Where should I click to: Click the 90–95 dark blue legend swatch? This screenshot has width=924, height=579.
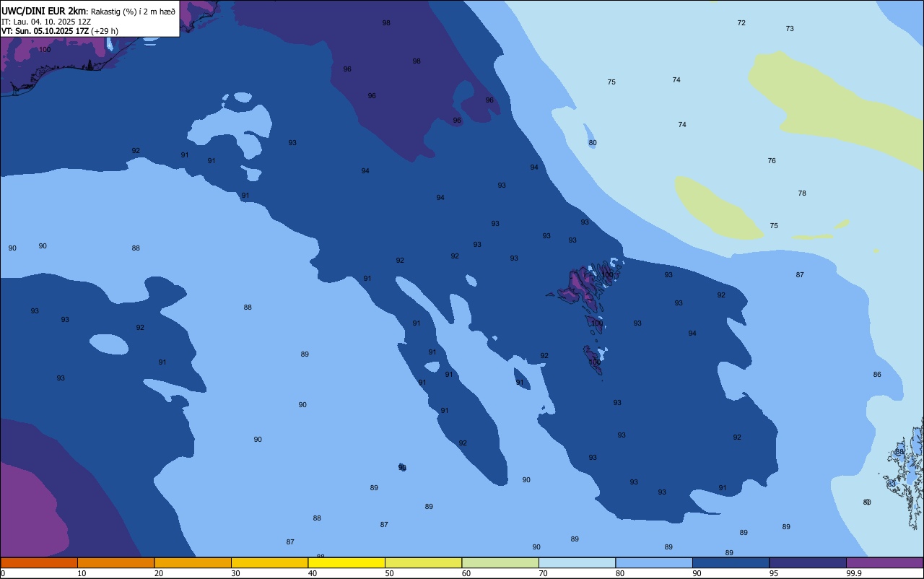coord(731,562)
